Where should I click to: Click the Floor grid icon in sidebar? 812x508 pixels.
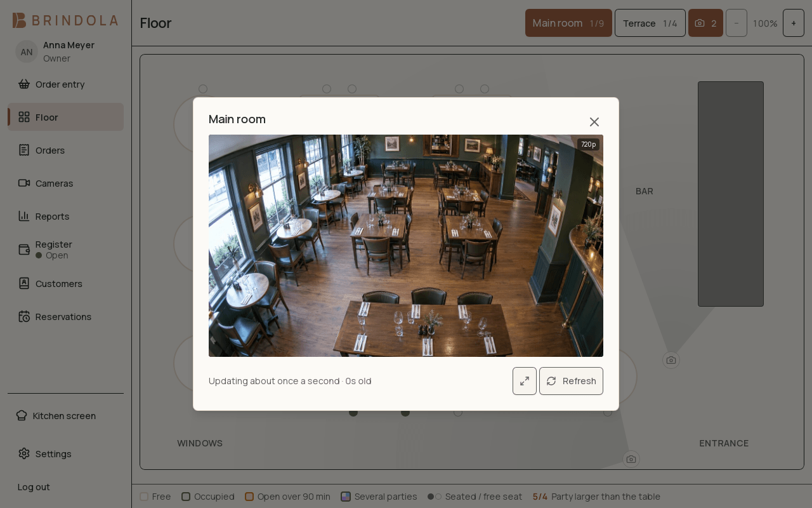pos(24,117)
